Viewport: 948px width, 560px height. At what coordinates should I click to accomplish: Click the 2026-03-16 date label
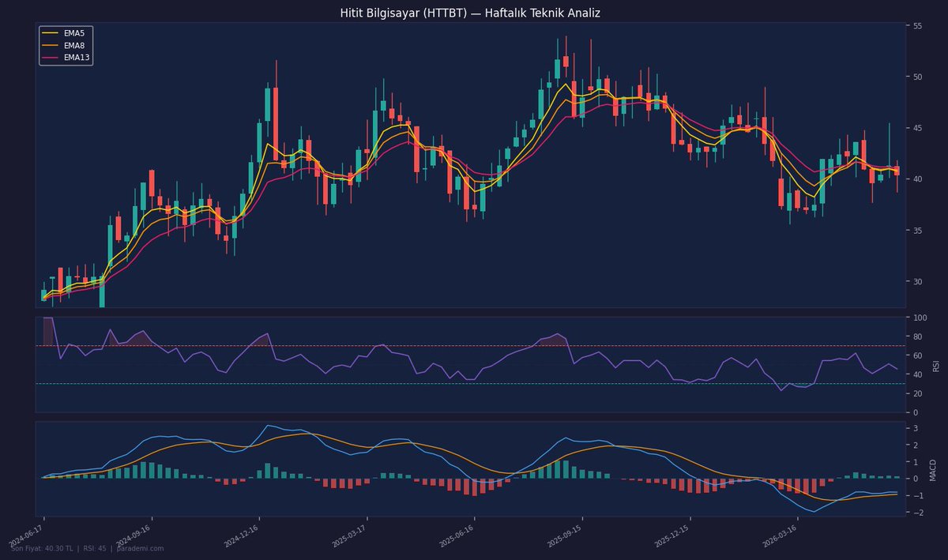click(781, 534)
